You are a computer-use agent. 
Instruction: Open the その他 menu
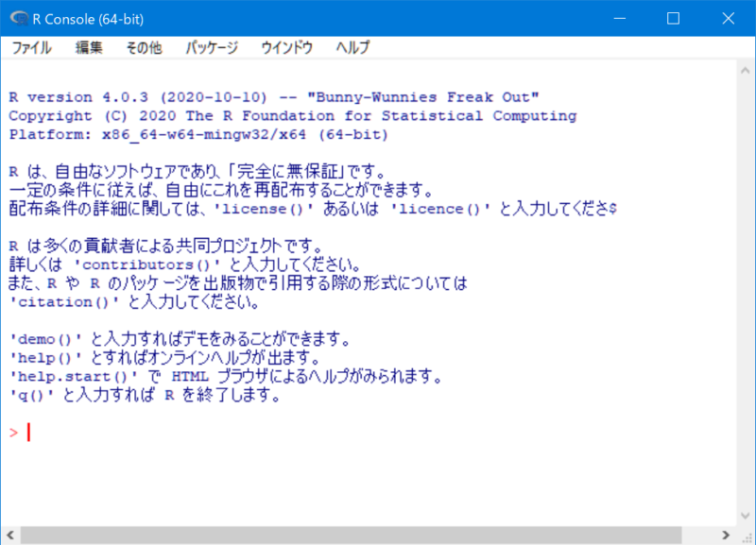point(144,48)
